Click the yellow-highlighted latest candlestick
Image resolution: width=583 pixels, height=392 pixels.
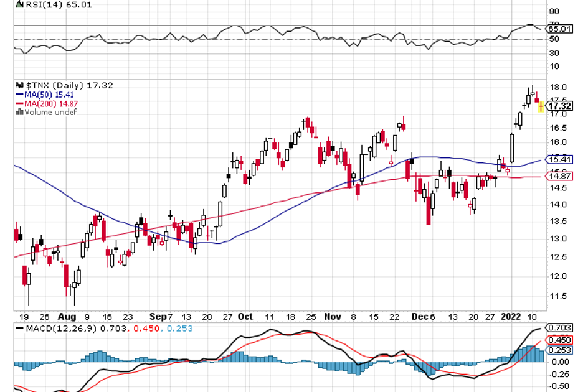pyautogui.click(x=540, y=107)
